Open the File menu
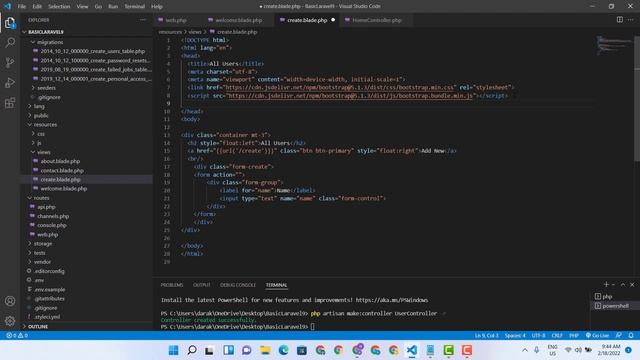 [x=22, y=7]
